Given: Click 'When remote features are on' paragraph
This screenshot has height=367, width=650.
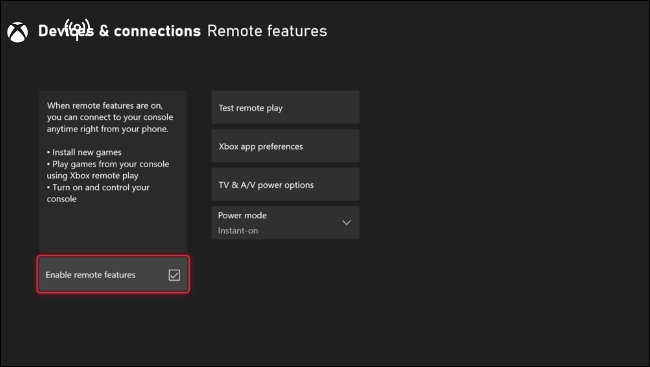Looking at the screenshot, I should 110,117.
